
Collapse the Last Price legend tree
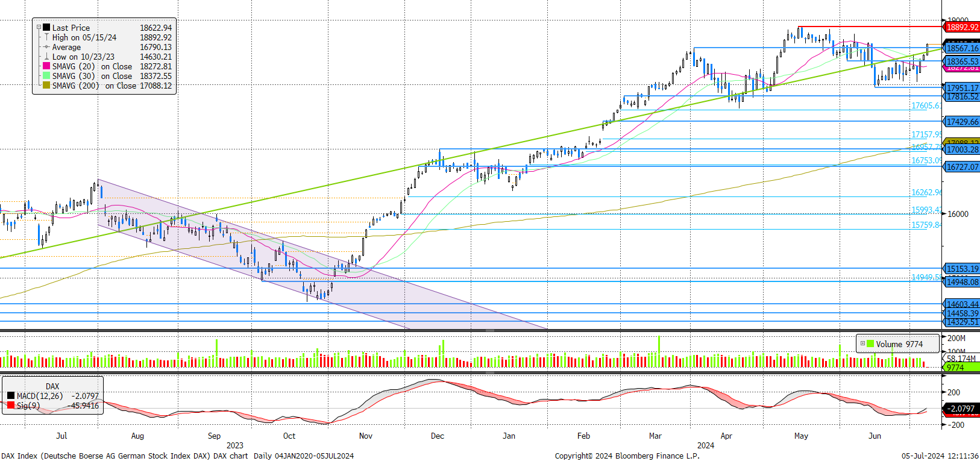(39, 28)
